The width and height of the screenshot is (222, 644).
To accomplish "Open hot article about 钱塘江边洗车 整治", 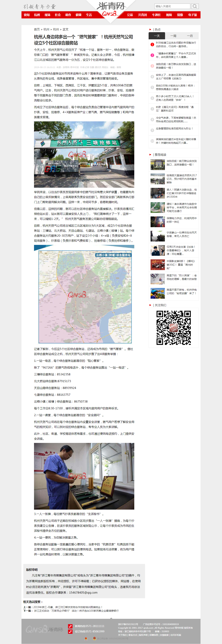I will click(176, 45).
